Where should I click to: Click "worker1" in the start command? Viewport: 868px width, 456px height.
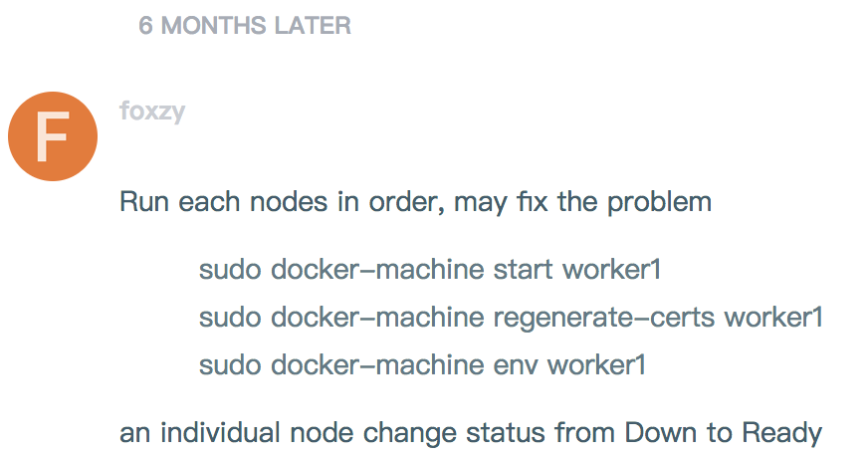pos(612,270)
